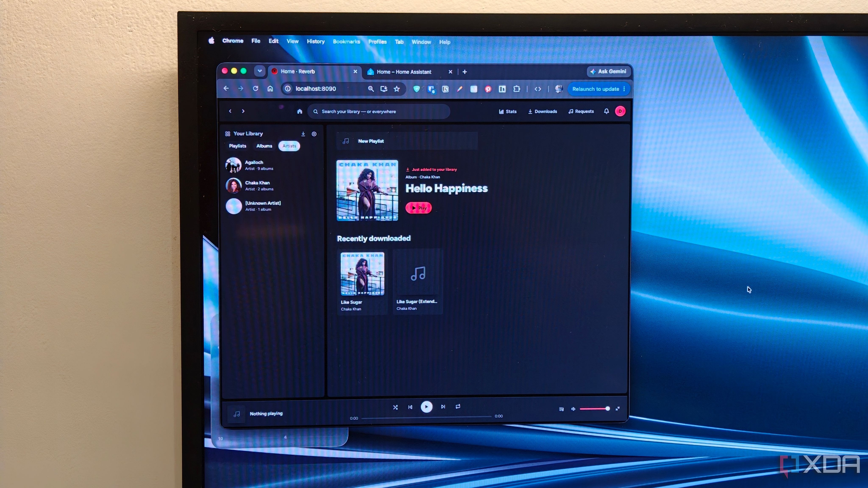This screenshot has width=868, height=488.
Task: Open the Bookmarks menu
Action: (x=346, y=42)
